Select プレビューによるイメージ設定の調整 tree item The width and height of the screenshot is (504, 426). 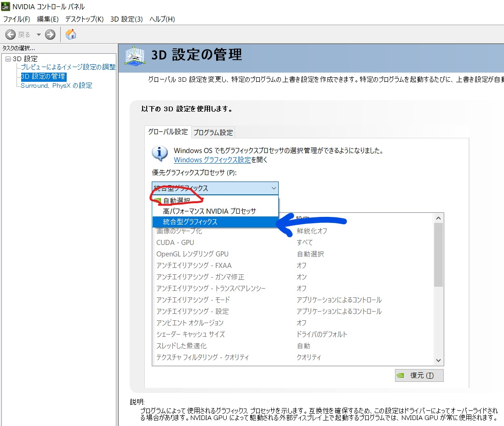pos(68,67)
